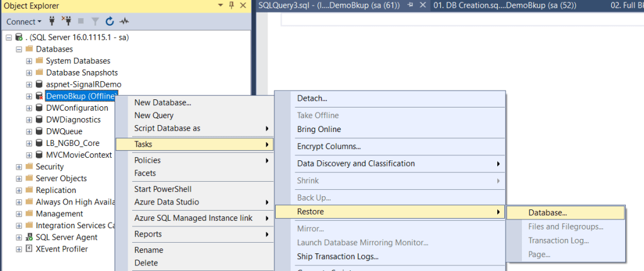Collapse the Databases tree node

[19, 49]
